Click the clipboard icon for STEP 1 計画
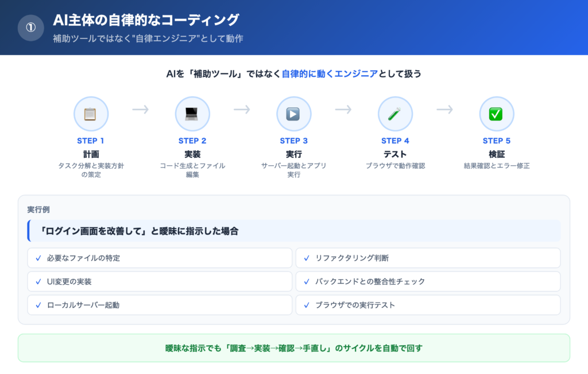 point(91,114)
